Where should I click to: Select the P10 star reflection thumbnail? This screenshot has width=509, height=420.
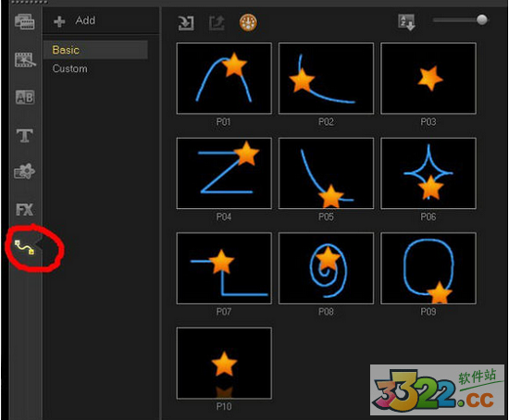coord(224,364)
